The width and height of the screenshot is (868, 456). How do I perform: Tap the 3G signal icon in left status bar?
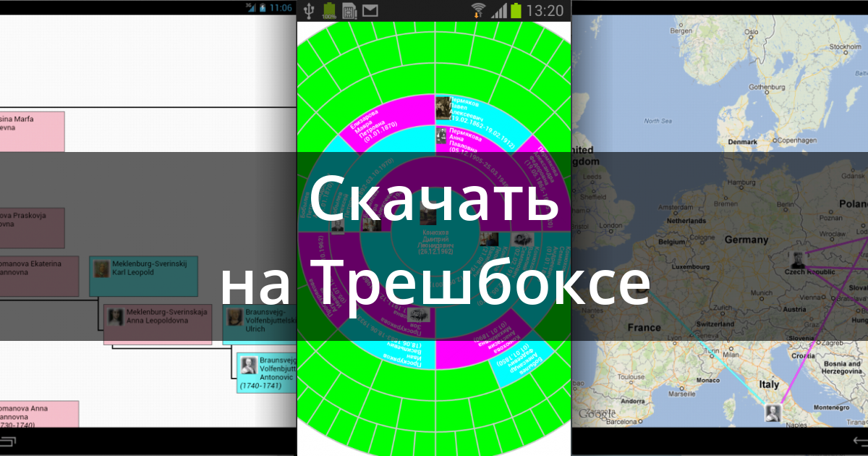click(251, 7)
